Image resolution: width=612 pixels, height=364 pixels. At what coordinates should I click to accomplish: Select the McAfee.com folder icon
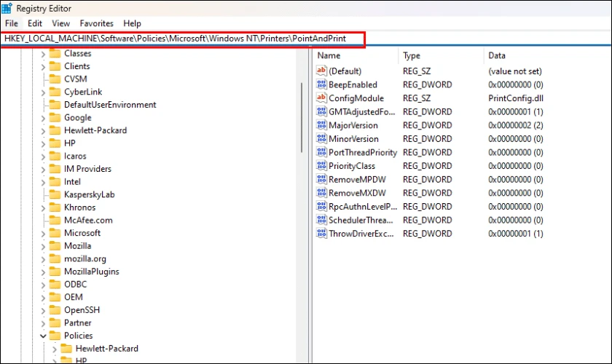pyautogui.click(x=55, y=220)
